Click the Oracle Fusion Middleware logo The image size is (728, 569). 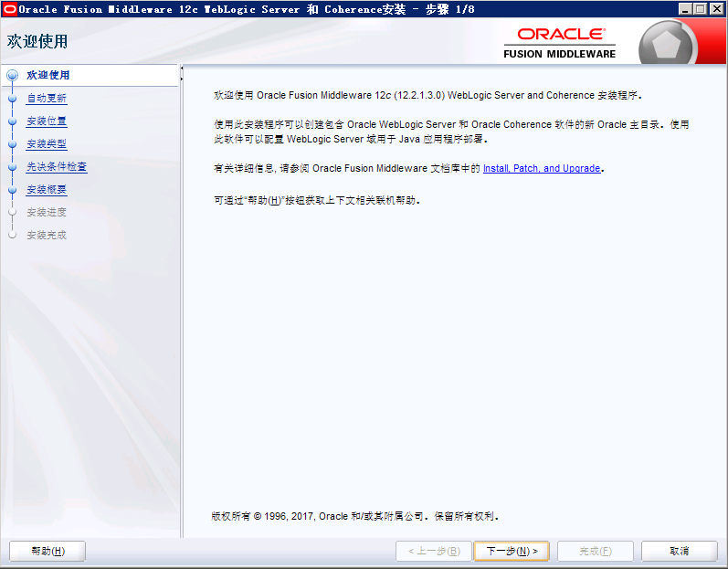point(559,43)
